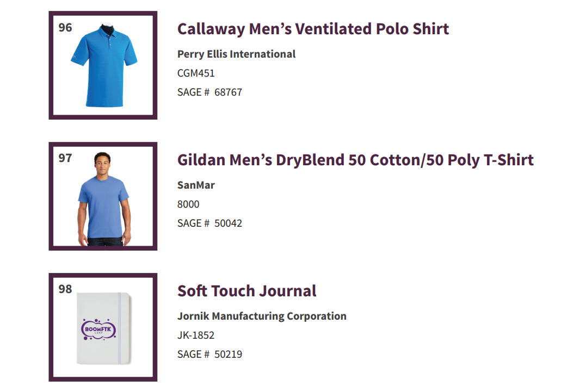
Task: Select the Soft Touch Journal heading
Action: pyautogui.click(x=246, y=291)
